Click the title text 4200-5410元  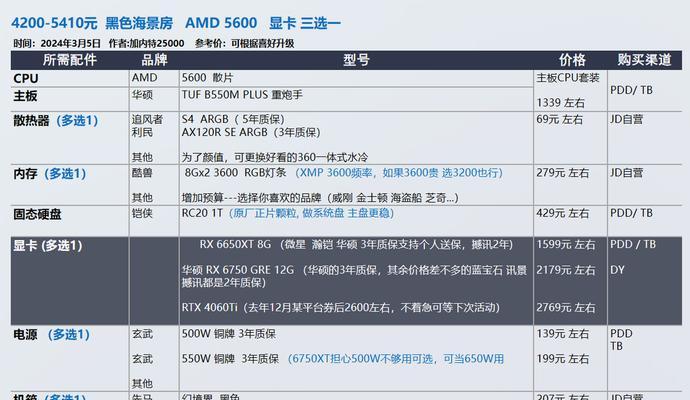54,23
